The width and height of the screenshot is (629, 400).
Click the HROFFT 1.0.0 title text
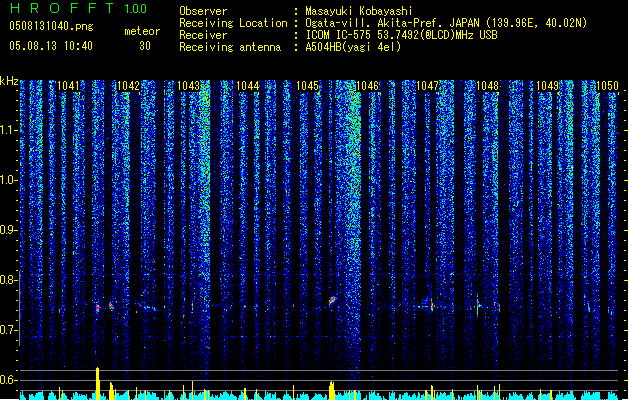[x=79, y=8]
